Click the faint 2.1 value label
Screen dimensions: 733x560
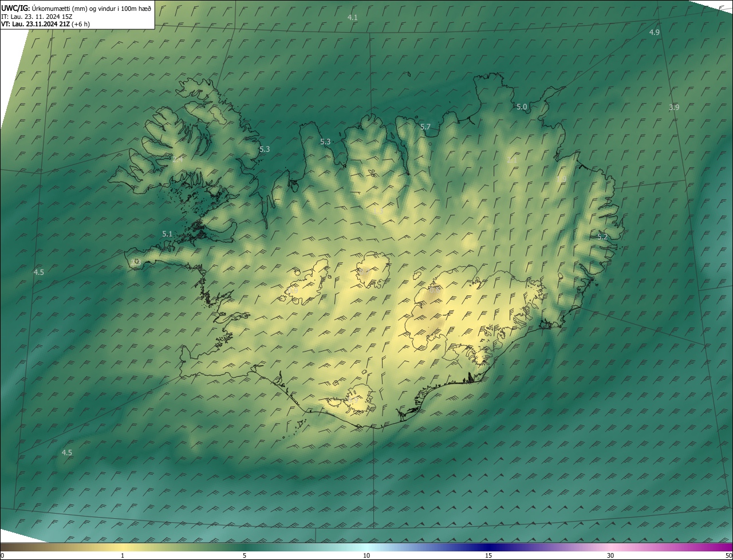512,160
